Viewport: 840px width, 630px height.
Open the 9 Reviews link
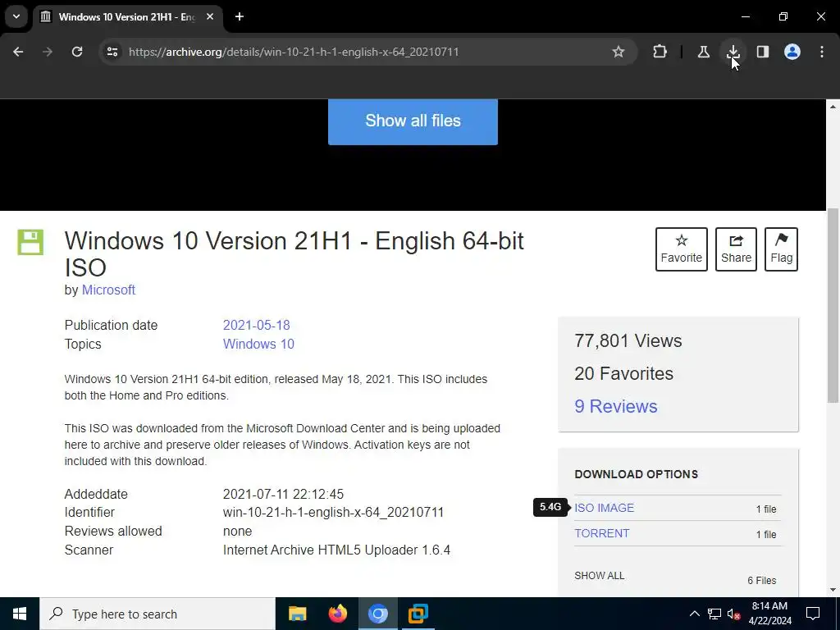(615, 406)
